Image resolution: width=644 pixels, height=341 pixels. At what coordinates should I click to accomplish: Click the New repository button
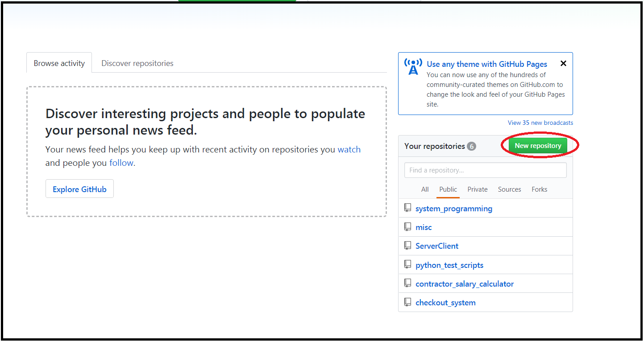538,145
